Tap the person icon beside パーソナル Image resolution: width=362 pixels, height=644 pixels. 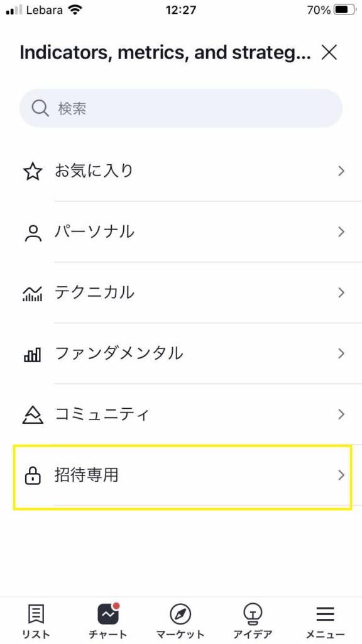tap(33, 233)
